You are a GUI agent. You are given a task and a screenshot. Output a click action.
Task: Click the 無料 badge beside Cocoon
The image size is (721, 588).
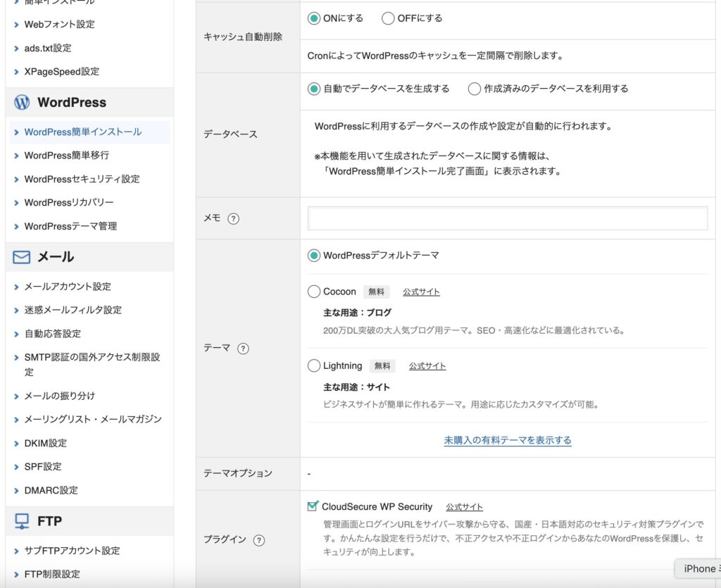[376, 292]
